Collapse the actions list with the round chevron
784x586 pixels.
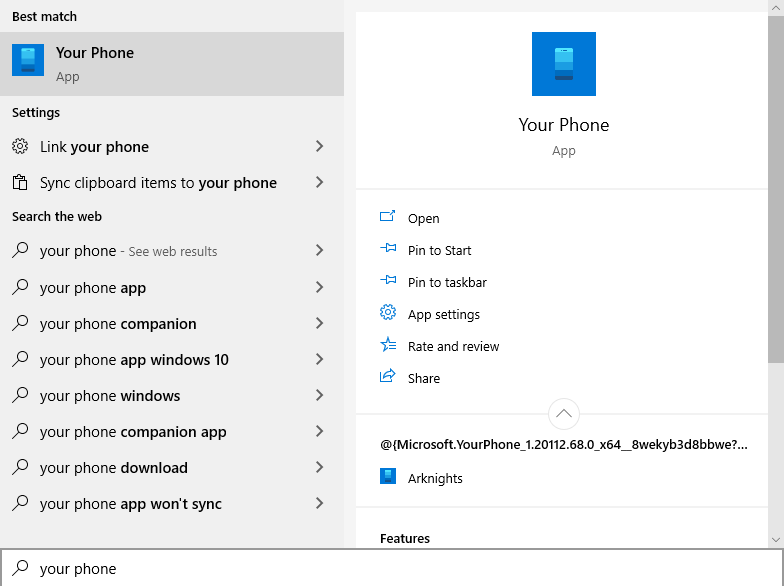tap(564, 414)
